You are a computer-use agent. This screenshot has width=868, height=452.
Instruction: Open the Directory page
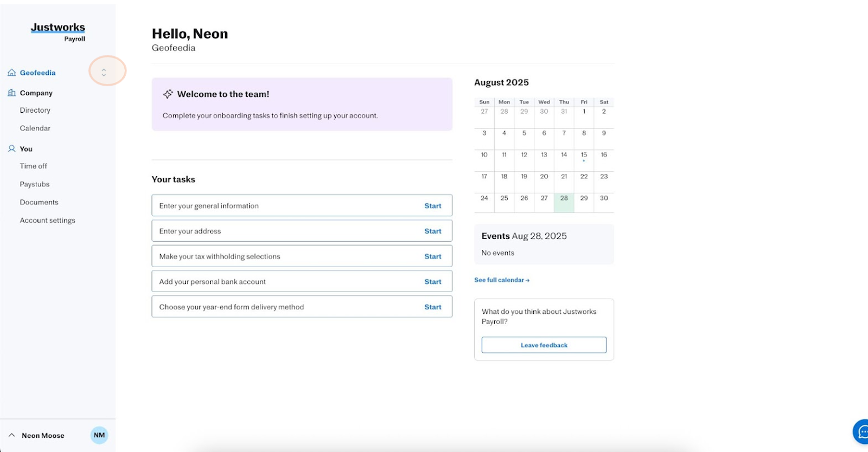click(x=35, y=110)
